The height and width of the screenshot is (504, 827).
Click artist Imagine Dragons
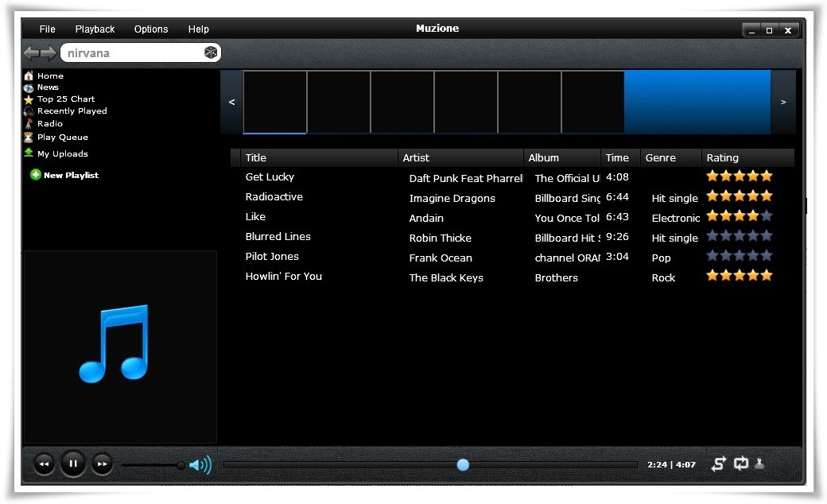click(x=452, y=198)
